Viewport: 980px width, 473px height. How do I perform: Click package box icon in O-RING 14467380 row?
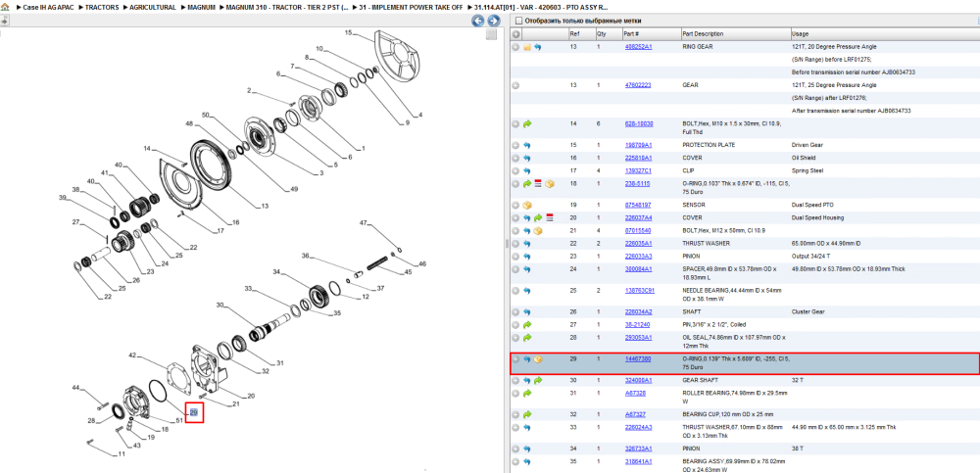tap(538, 359)
